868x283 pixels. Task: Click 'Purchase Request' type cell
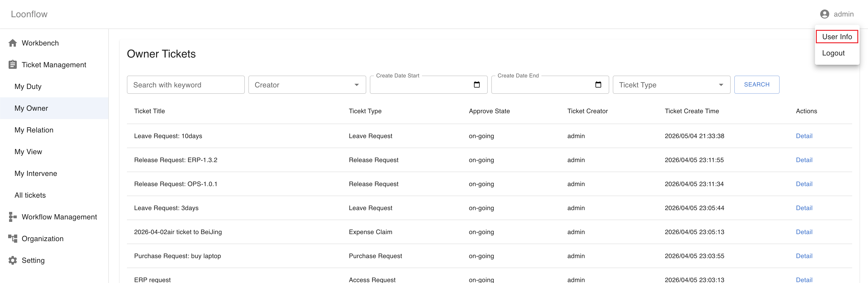coord(375,256)
